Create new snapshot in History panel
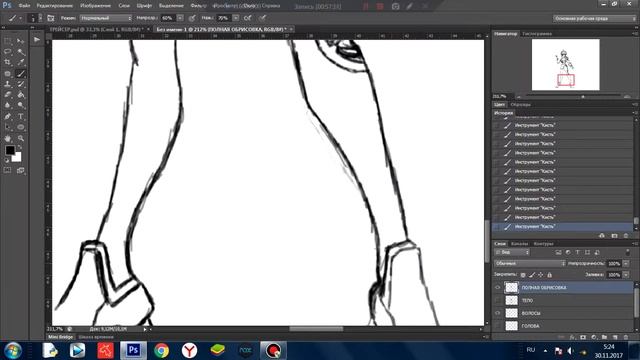The width and height of the screenshot is (640, 360). point(614,236)
